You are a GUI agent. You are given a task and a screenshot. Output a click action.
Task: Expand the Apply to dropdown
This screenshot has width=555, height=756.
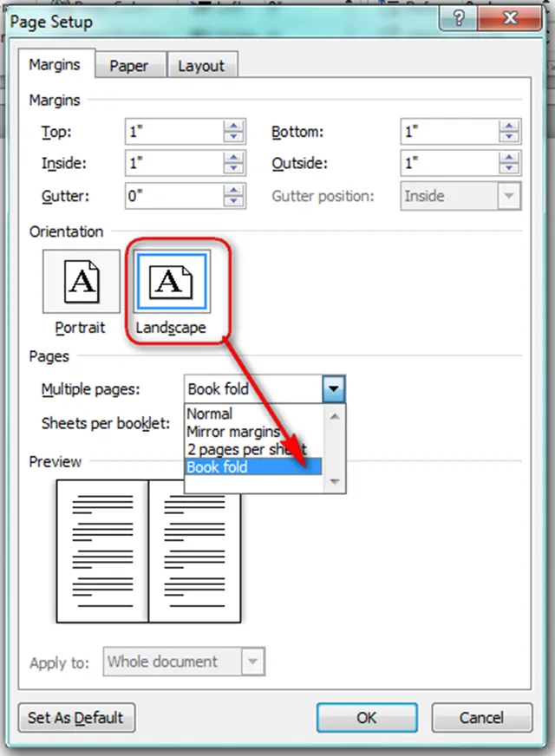[x=252, y=662]
